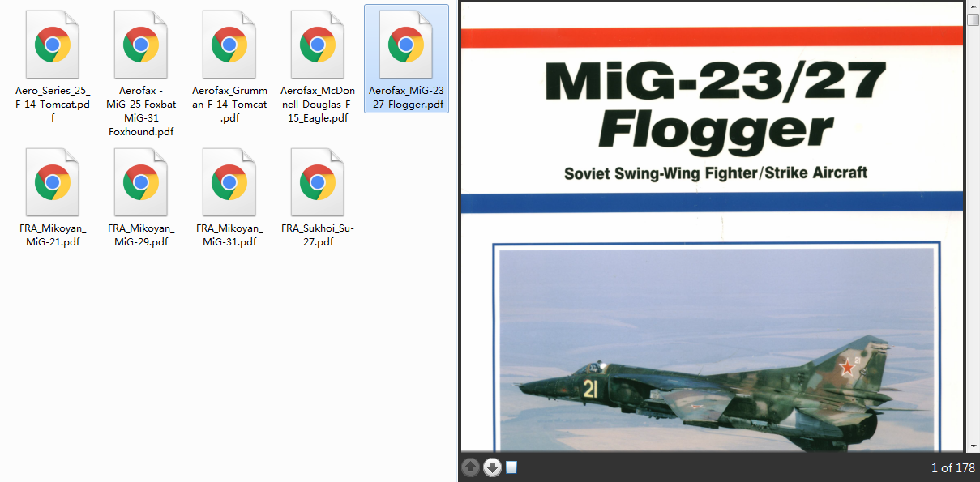Go to next page in PDF preview
980x482 pixels.
pyautogui.click(x=492, y=467)
